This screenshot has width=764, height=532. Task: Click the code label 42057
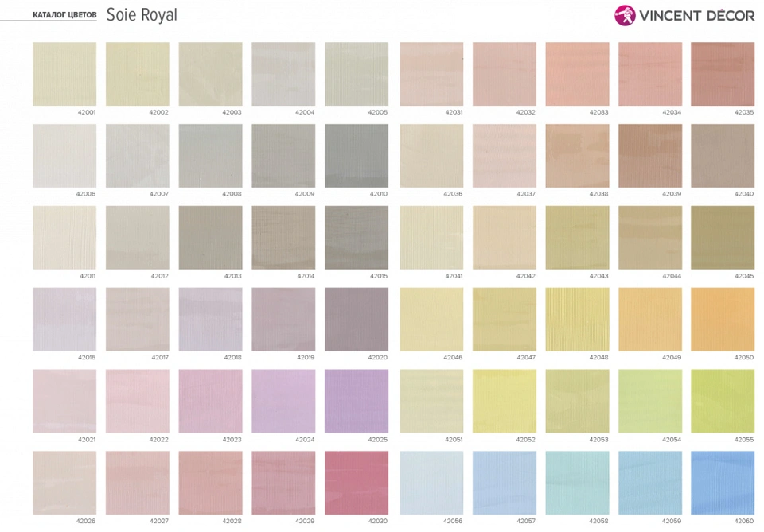click(x=526, y=522)
